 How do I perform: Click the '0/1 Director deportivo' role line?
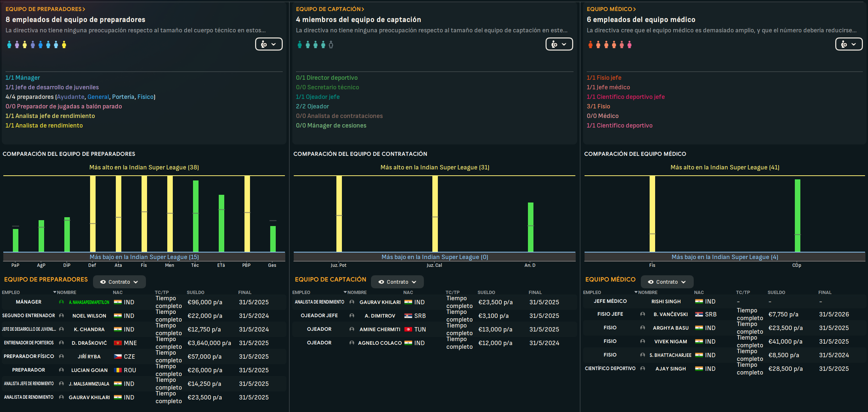(327, 78)
